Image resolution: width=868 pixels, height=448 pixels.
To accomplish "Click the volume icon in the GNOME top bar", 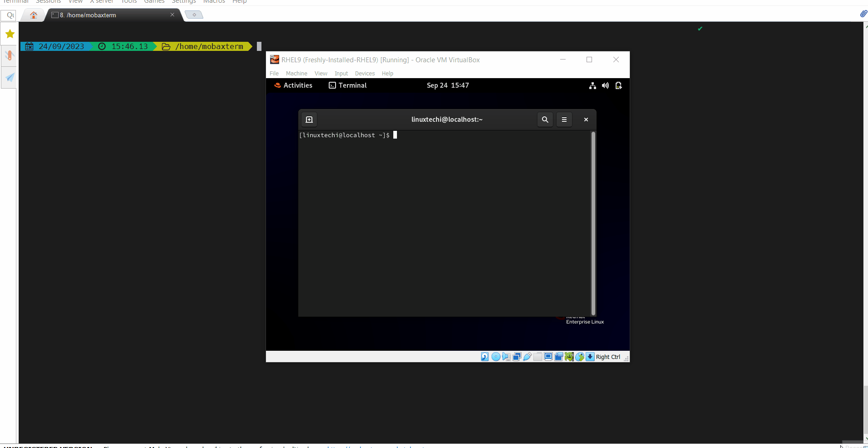I will (x=605, y=85).
